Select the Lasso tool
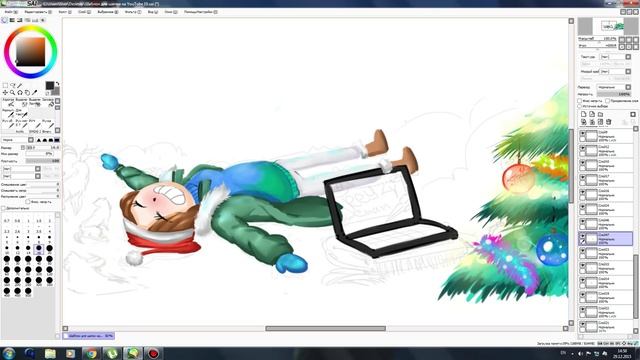Image resolution: width=640 pixels, height=360 pixels. point(13,86)
